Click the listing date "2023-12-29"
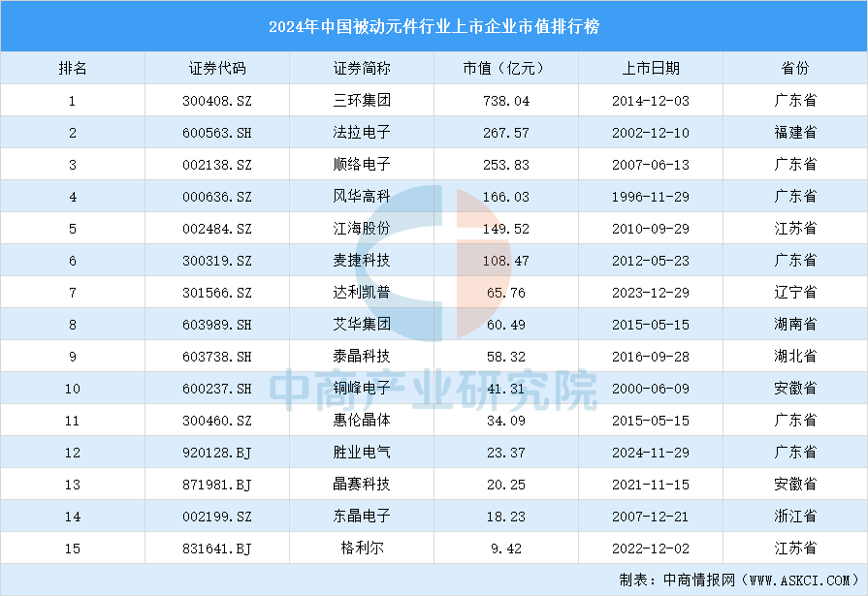The height and width of the screenshot is (596, 868). click(651, 293)
